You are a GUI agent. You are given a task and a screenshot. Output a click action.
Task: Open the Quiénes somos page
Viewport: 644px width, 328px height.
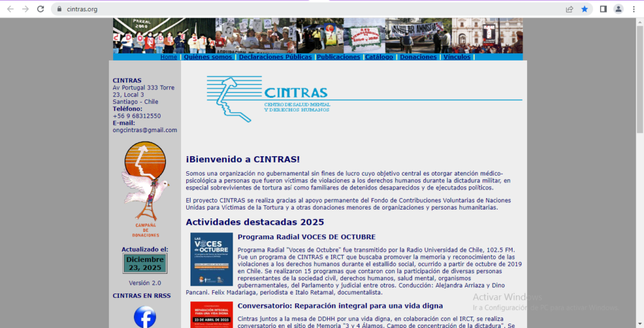[208, 57]
